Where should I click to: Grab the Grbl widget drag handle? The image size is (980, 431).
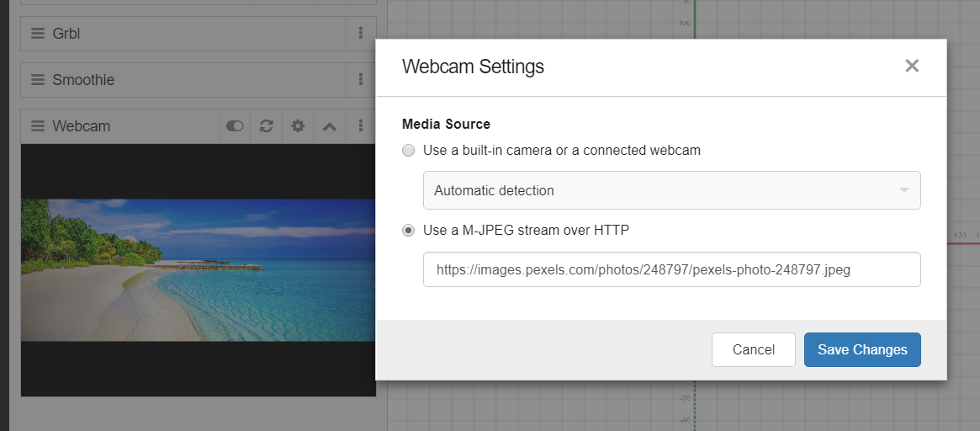click(38, 34)
